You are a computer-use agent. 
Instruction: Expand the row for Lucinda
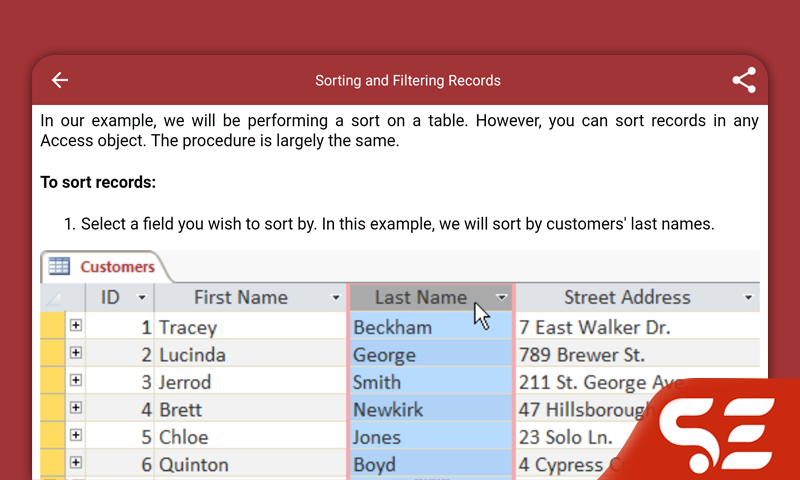point(76,352)
